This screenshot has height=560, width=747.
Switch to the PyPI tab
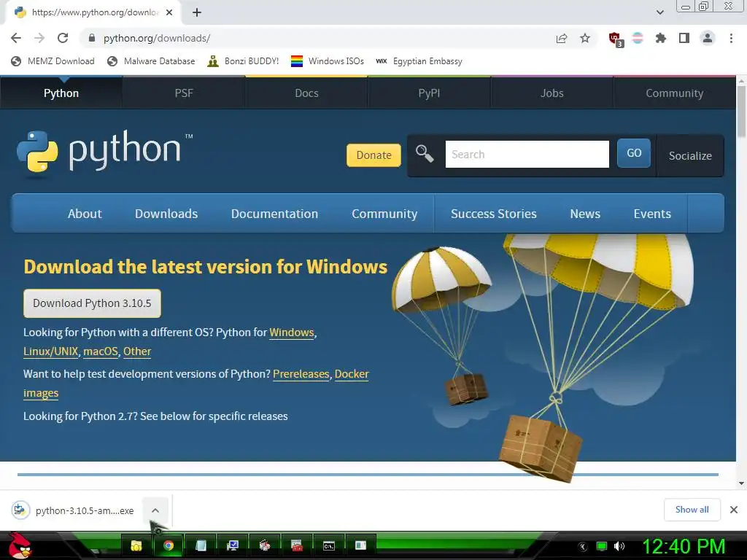pyautogui.click(x=429, y=93)
